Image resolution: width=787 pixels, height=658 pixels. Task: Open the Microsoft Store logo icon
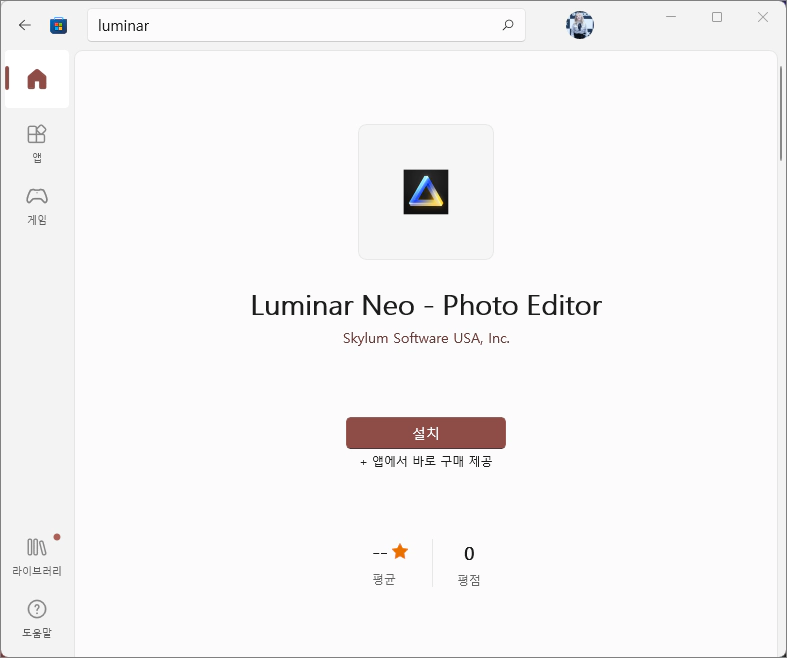pos(58,25)
